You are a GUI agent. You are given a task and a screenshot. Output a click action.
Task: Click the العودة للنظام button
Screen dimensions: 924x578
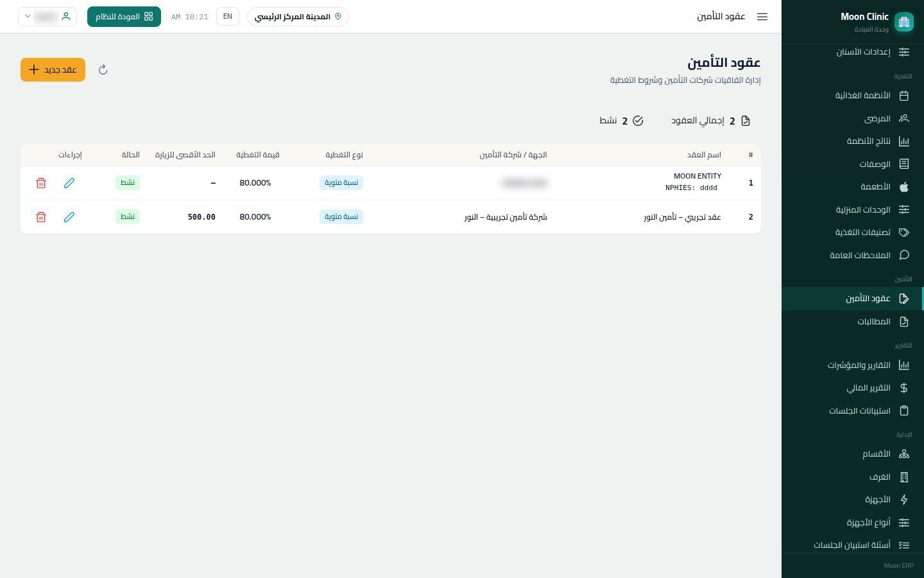(124, 17)
